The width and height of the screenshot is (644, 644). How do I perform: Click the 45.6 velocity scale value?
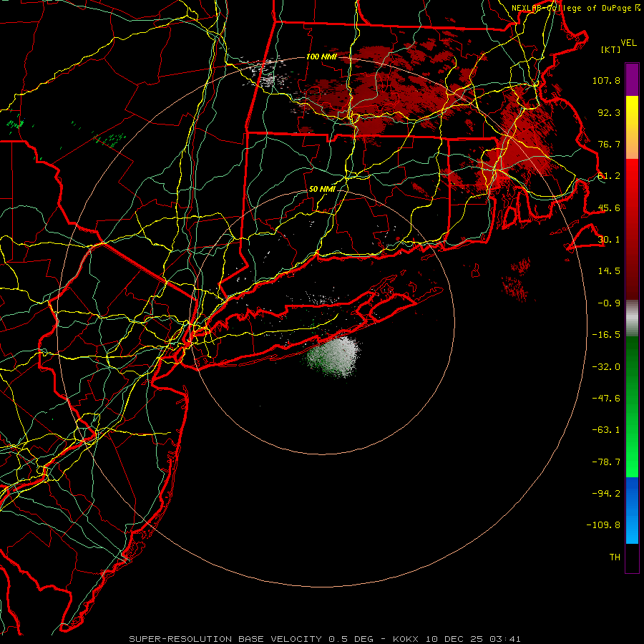(x=609, y=208)
